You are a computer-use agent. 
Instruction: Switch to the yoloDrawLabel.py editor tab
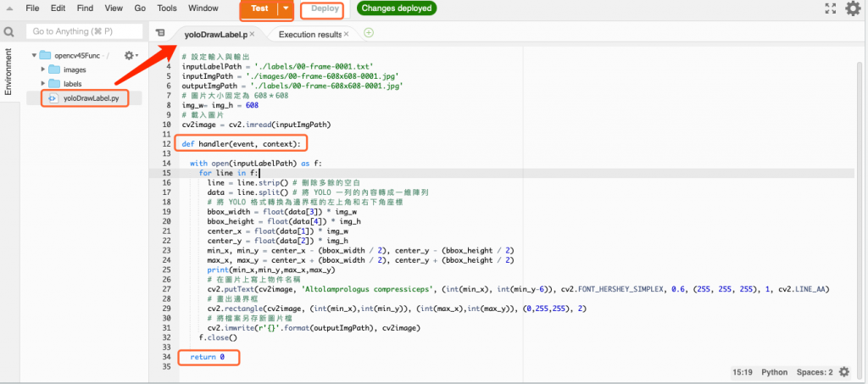pos(216,34)
